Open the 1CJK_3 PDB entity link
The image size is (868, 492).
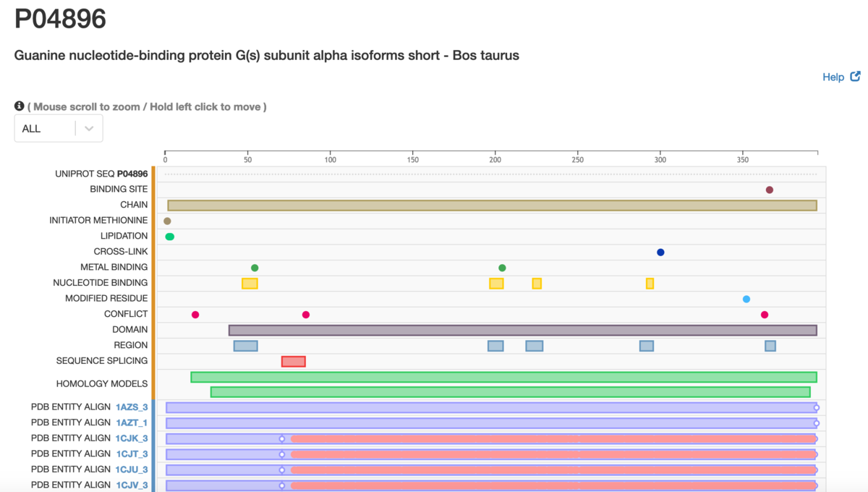tap(132, 438)
